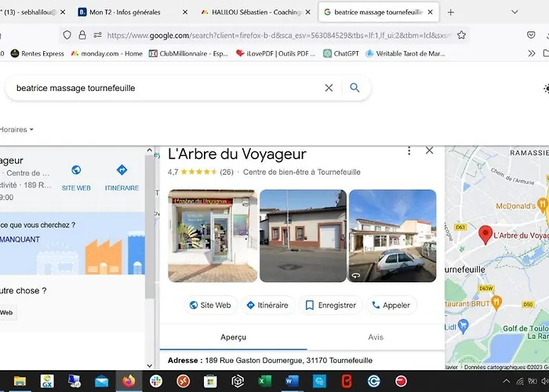Click Lidl marker on the map
This screenshot has height=392, width=549.
point(464,326)
